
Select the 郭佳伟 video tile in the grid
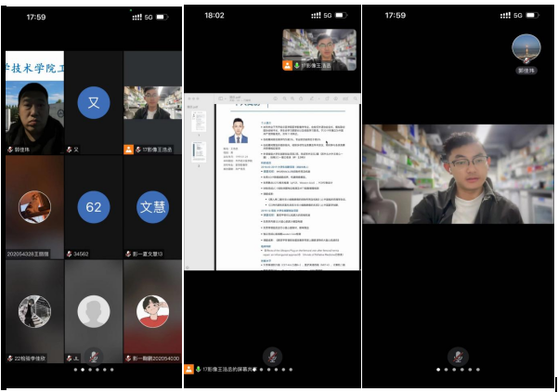click(34, 102)
